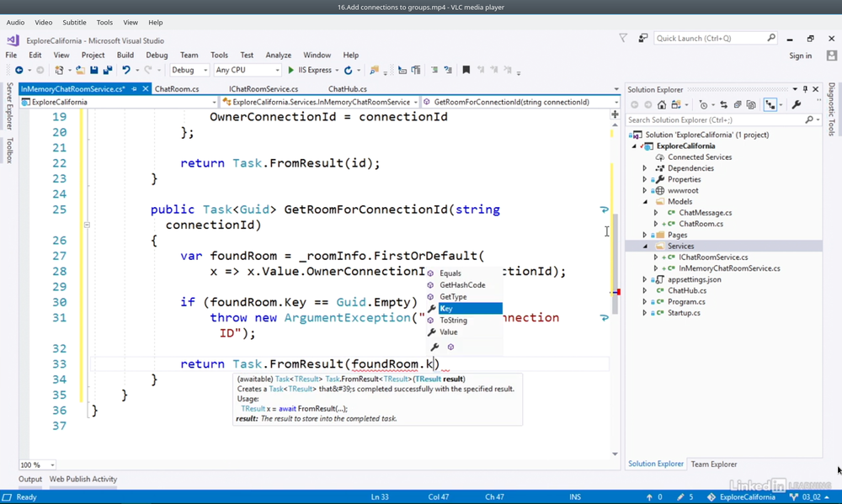Click the Open File folder icon
Viewport: 842px width, 504px height.
[x=80, y=71]
